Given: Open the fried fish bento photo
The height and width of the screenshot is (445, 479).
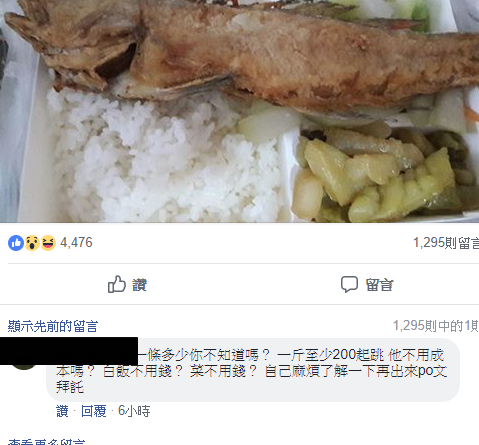Looking at the screenshot, I should pos(239,111).
